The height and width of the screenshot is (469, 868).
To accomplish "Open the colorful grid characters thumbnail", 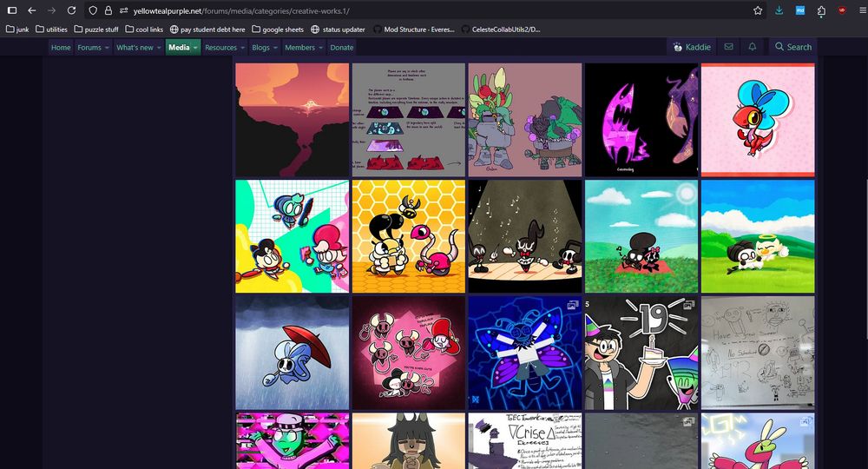I will [x=293, y=236].
